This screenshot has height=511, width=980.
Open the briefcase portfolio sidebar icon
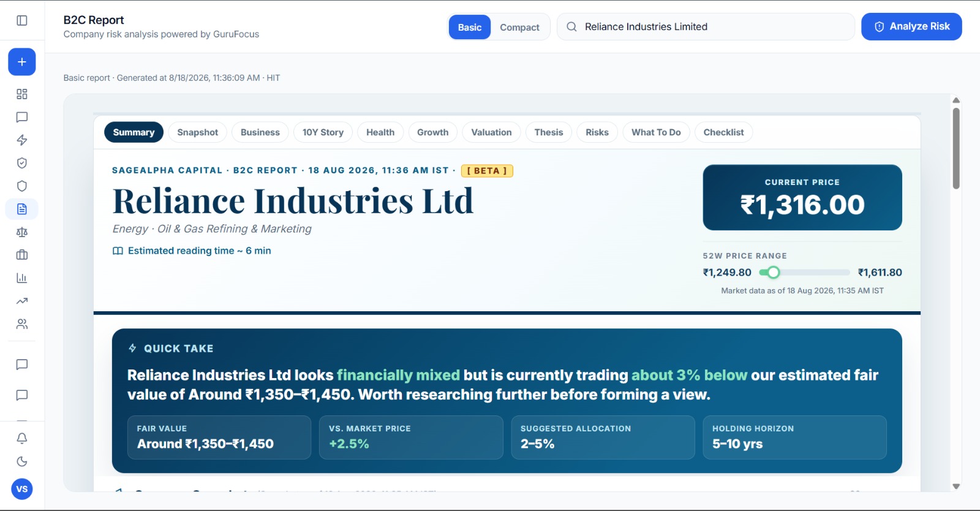[x=22, y=255]
